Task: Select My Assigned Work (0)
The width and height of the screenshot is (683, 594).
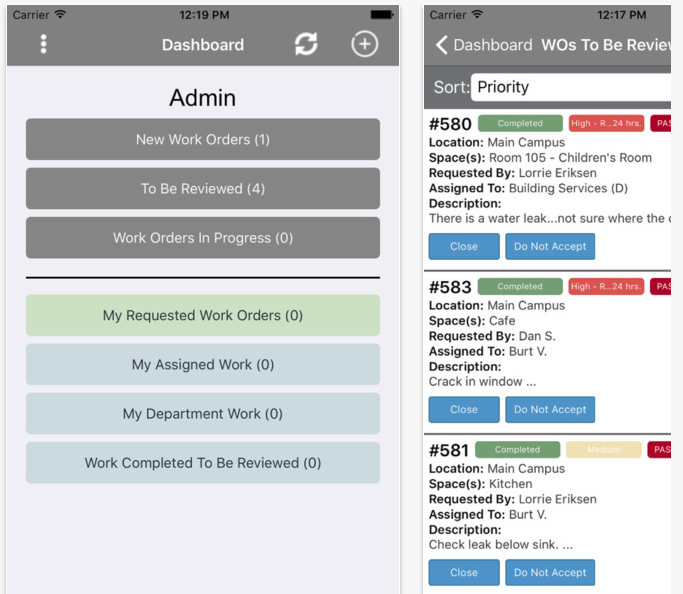Action: point(203,364)
